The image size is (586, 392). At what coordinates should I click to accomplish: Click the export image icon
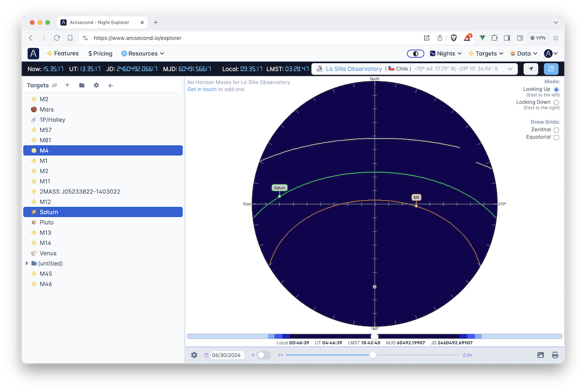(x=541, y=355)
